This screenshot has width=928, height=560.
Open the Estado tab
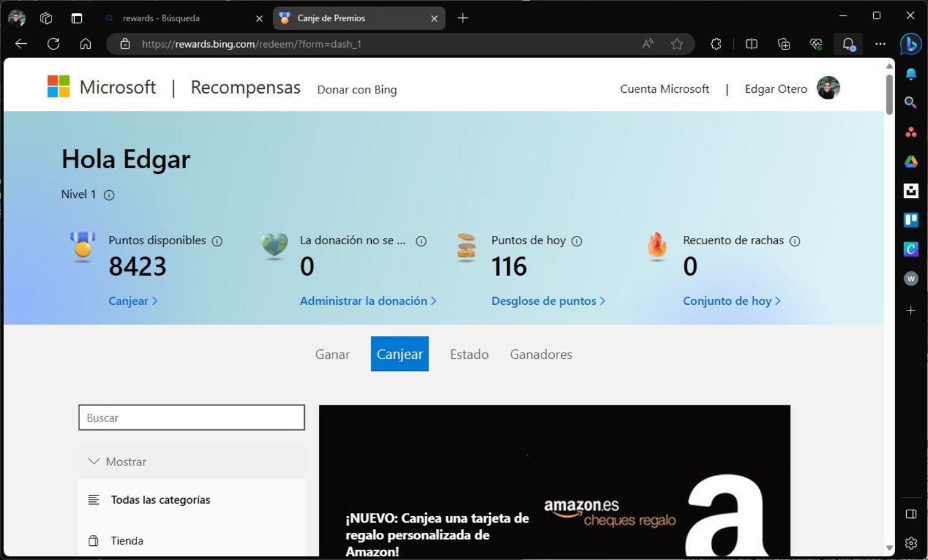[469, 354]
